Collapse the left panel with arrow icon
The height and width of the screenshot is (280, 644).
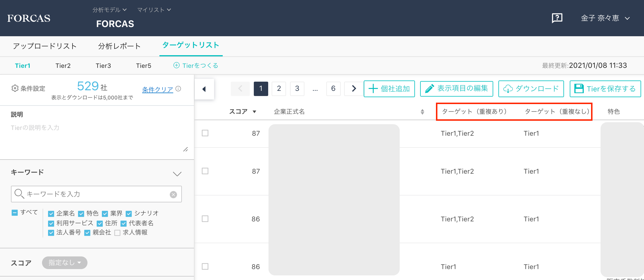pos(204,89)
